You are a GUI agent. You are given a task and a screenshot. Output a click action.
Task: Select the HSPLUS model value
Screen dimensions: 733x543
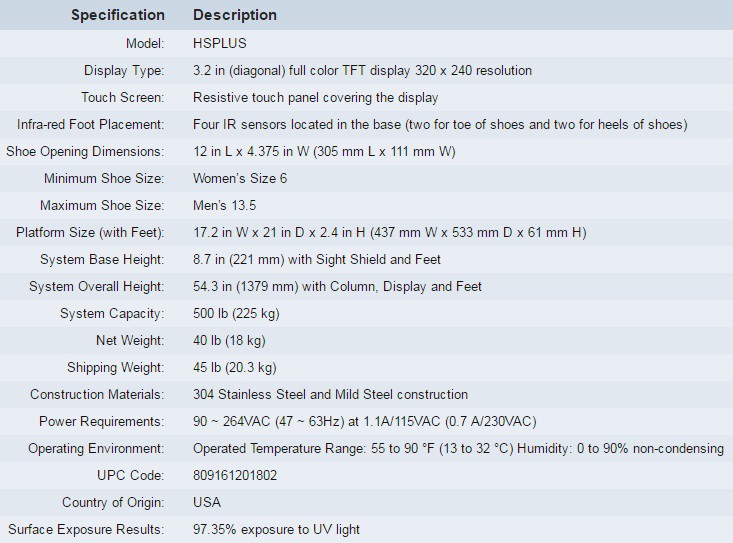tap(220, 44)
